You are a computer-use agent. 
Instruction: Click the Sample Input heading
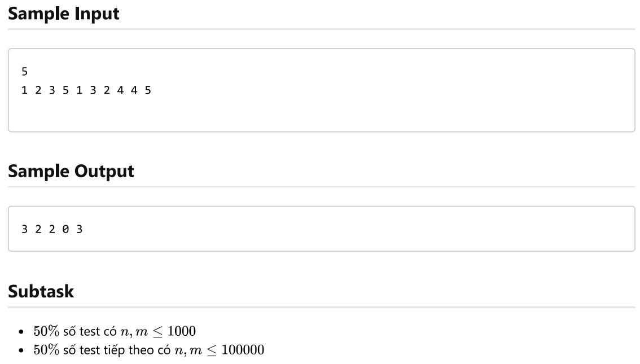coord(64,14)
